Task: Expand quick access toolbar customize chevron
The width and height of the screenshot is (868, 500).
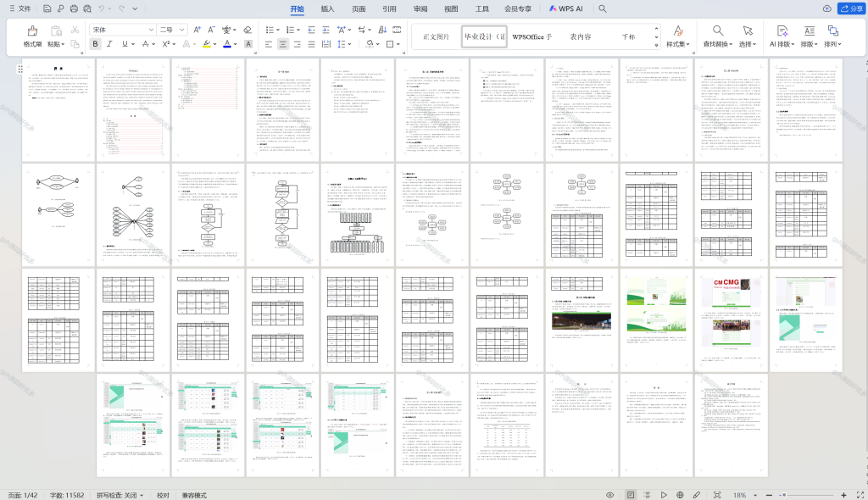Action: point(135,8)
